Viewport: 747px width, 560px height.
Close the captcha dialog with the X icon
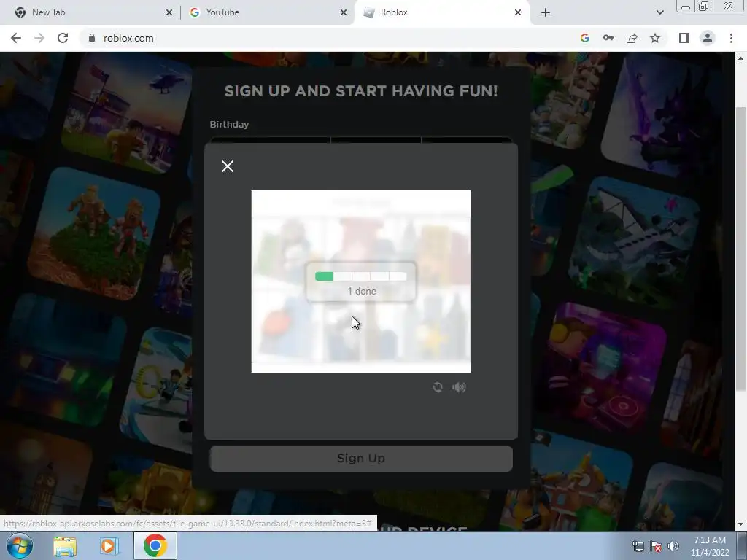(228, 166)
